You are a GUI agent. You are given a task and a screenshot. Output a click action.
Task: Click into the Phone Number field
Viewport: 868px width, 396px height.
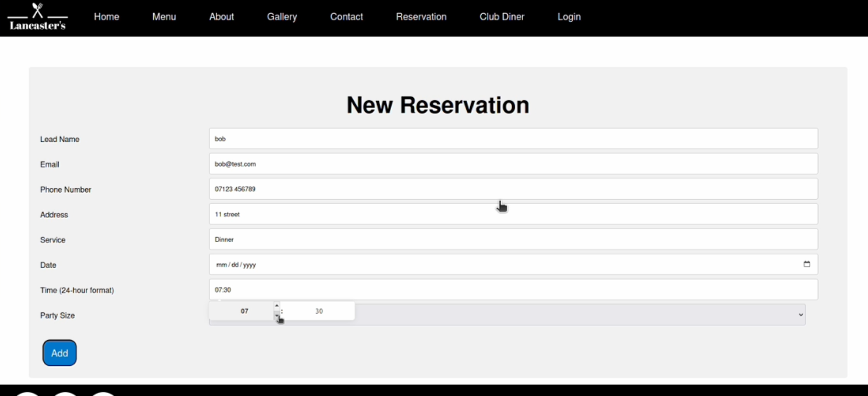point(513,189)
